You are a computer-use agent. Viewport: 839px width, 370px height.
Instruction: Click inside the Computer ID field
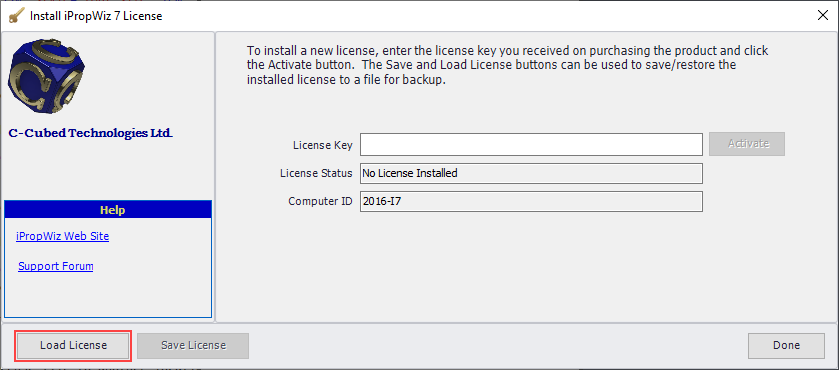coord(531,202)
